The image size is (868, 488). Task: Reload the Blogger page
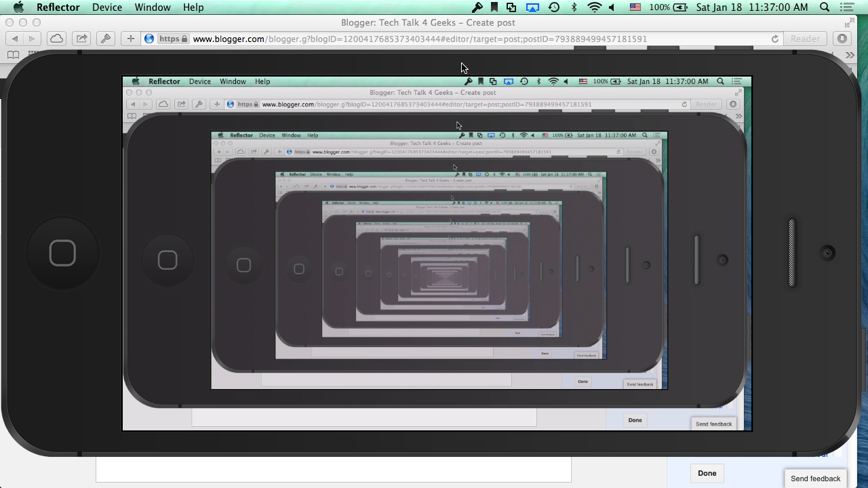click(774, 39)
